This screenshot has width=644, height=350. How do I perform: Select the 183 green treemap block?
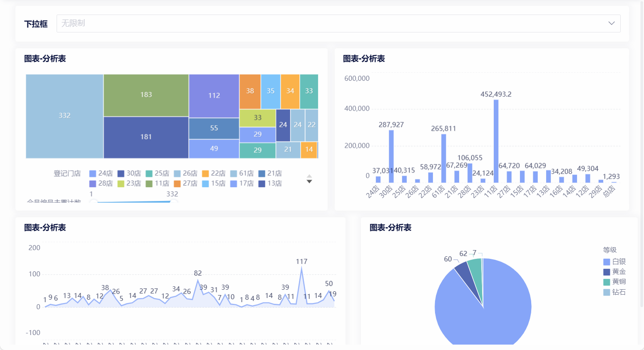click(x=146, y=95)
